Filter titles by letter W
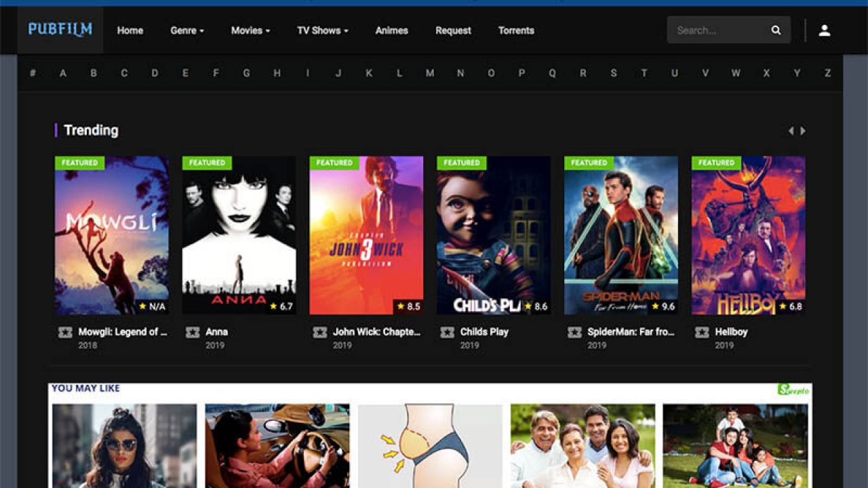The width and height of the screenshot is (868, 488). (x=736, y=73)
